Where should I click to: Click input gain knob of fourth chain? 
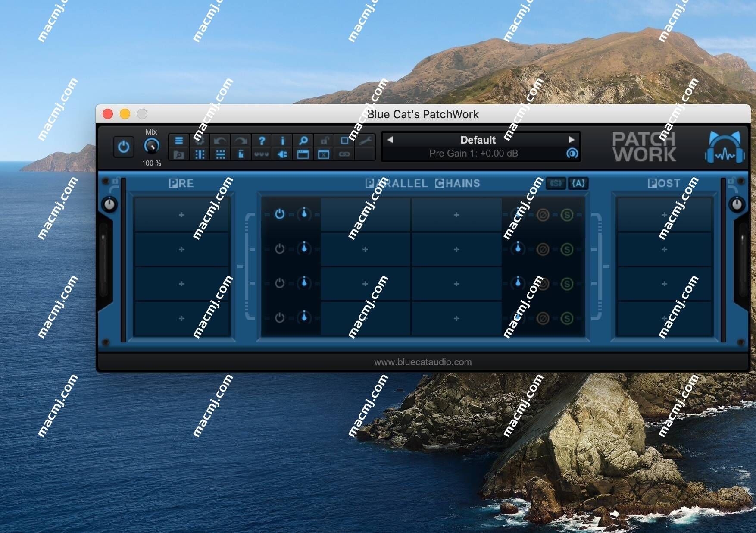pyautogui.click(x=304, y=317)
